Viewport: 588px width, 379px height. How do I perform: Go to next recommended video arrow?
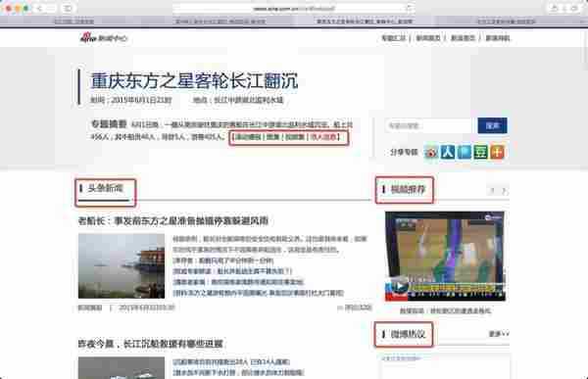coord(504,190)
